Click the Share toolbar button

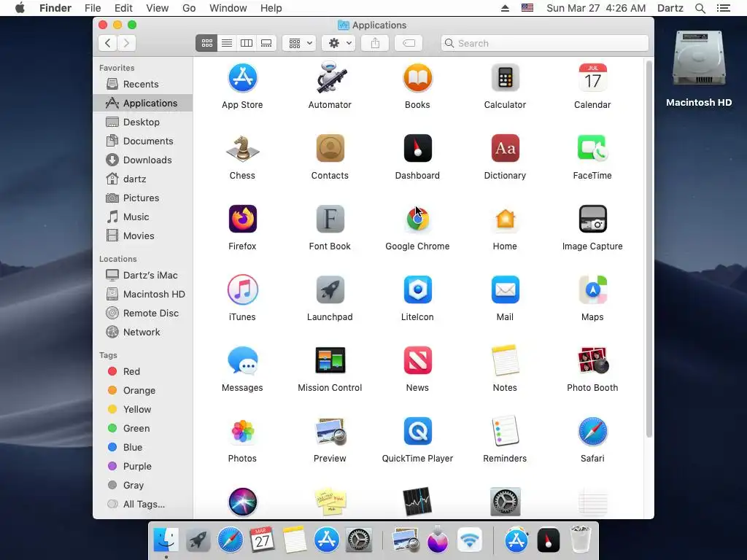point(376,43)
